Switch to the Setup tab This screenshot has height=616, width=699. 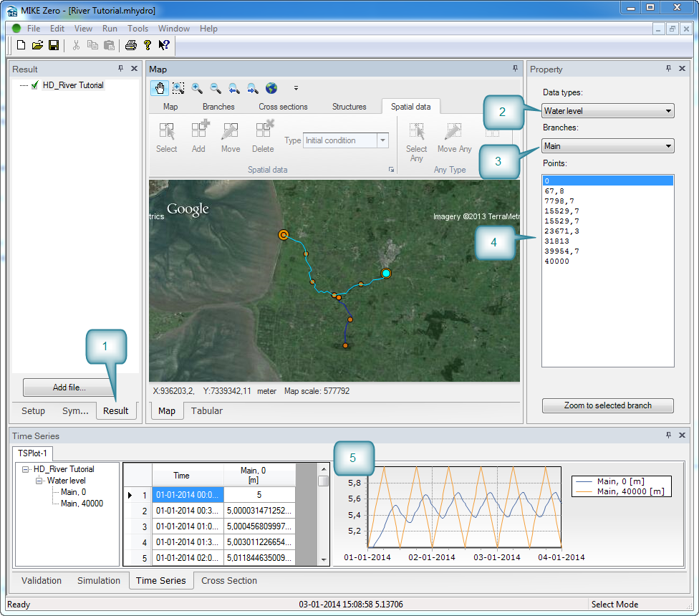tap(34, 411)
